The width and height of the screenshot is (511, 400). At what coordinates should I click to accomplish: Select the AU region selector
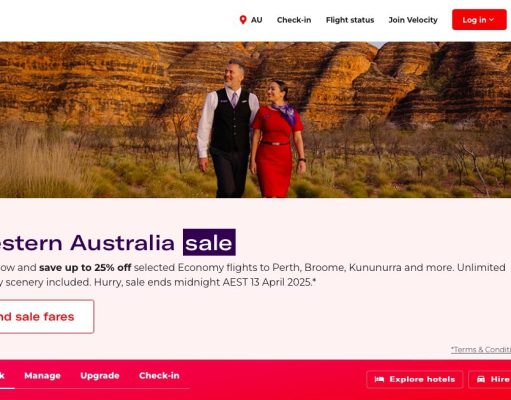[x=251, y=20]
